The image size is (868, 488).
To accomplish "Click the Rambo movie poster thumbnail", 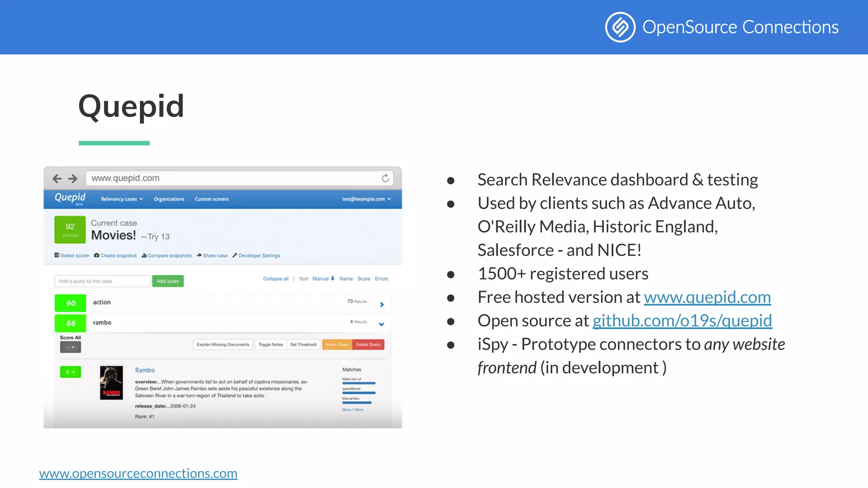I will click(111, 383).
